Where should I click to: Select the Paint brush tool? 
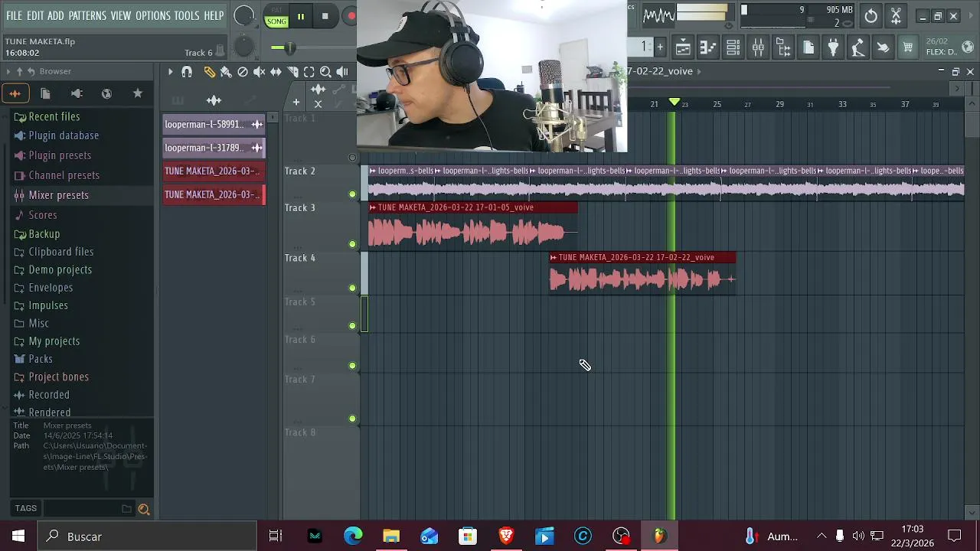click(x=226, y=72)
